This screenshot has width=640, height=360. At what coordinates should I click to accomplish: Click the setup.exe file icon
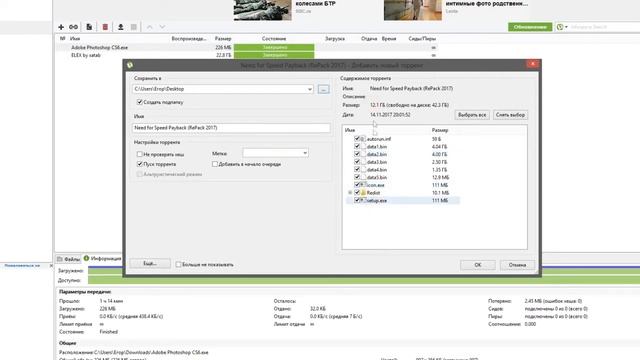(x=363, y=200)
